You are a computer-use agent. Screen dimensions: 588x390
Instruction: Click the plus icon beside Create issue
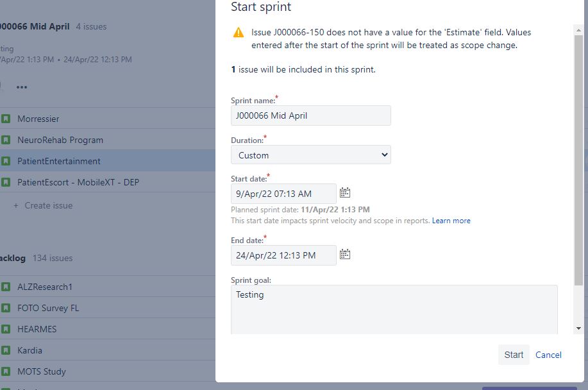(16, 205)
